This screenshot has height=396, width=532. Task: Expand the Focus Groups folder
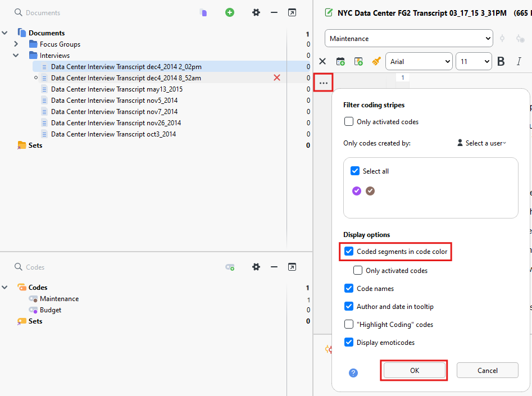[16, 44]
